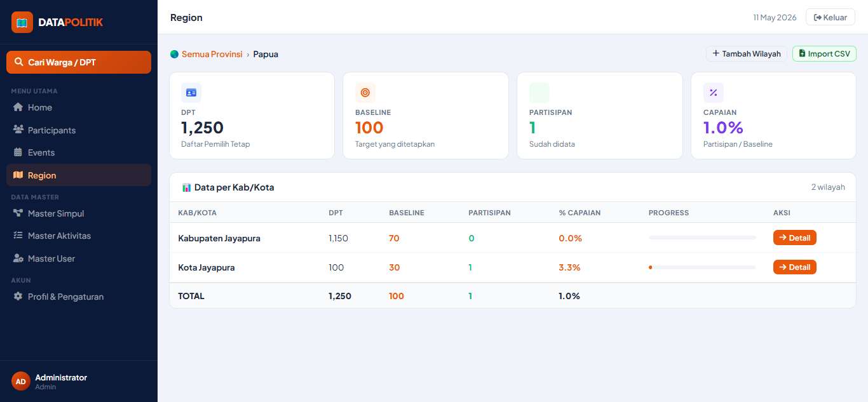
Task: Click the Papua breadcrumb text
Action: coord(266,54)
